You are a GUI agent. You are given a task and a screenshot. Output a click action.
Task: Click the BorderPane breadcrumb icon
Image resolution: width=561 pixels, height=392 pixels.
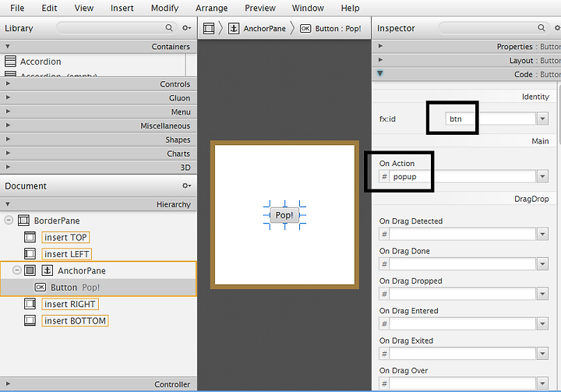209,28
